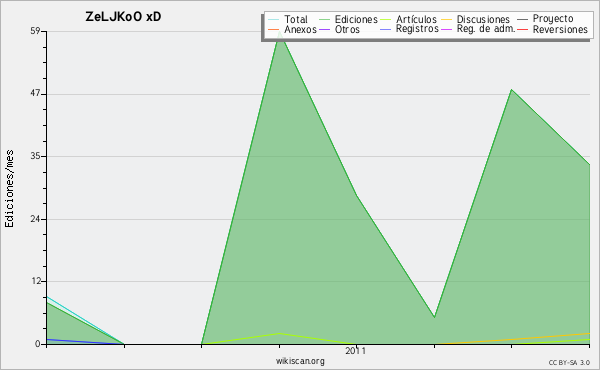The height and width of the screenshot is (370, 600).
Task: Select the Discusiones legend label
Action: (483, 19)
